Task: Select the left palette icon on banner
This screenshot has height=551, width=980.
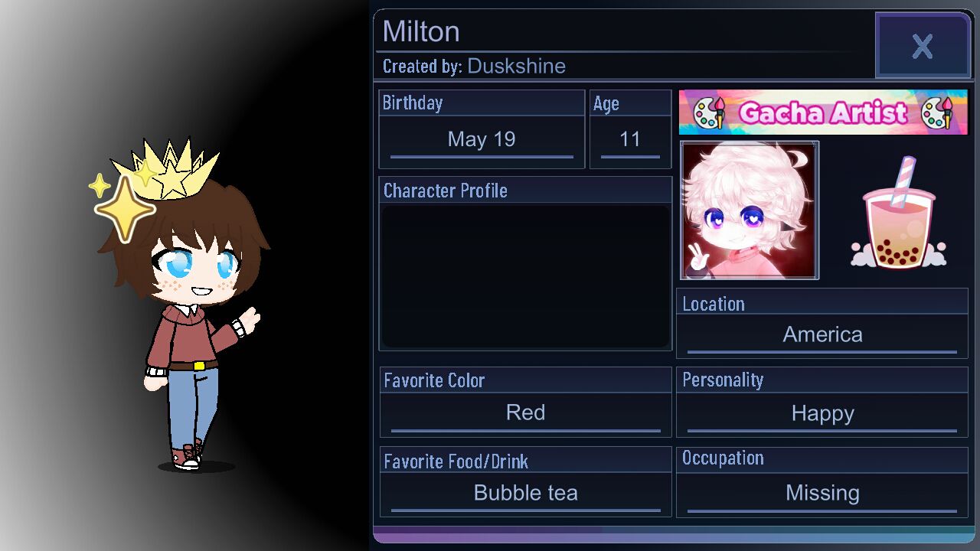Action: (x=709, y=112)
